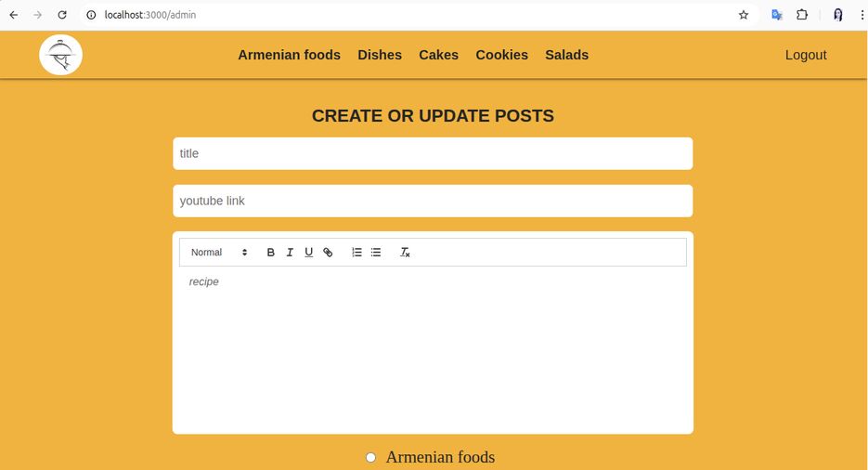Open the Normal heading style dropdown

(x=219, y=253)
